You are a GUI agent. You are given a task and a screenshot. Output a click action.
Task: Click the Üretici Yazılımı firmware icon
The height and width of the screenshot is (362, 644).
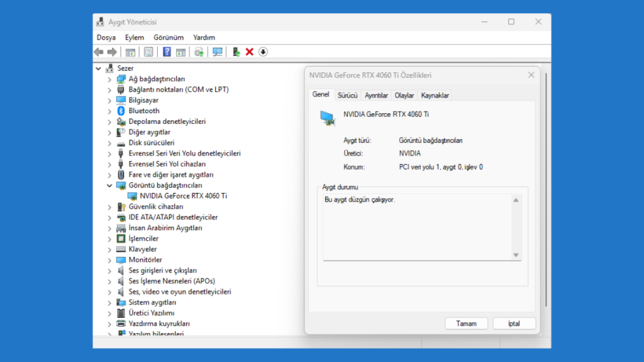(x=121, y=313)
